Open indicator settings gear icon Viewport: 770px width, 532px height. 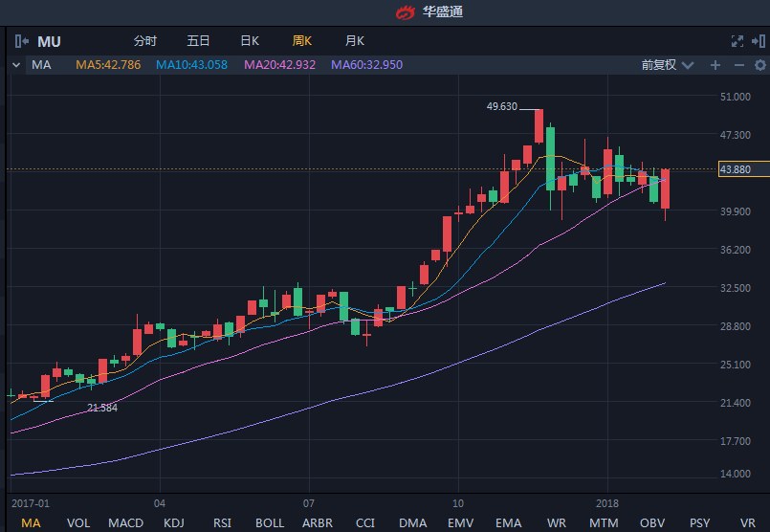[x=759, y=65]
